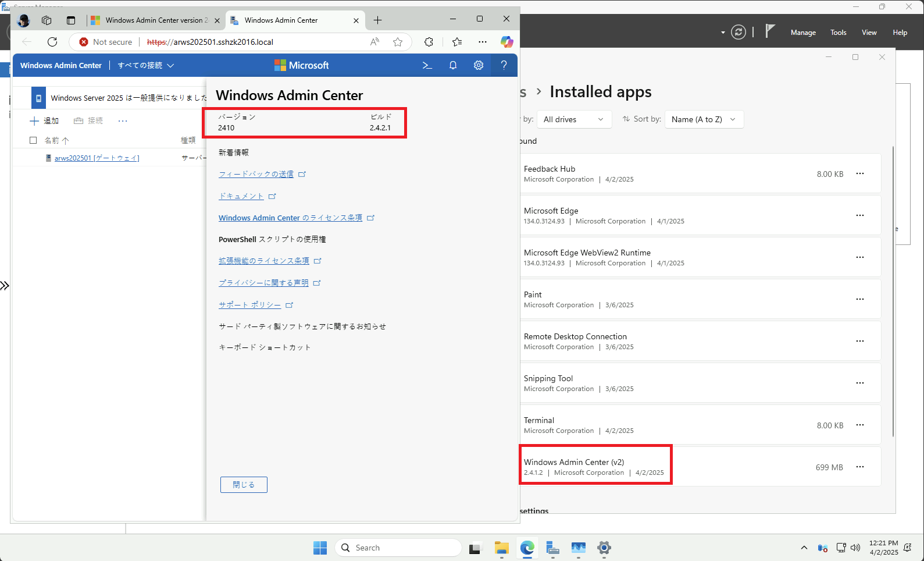Expand the すべての接続 dropdown

click(x=146, y=66)
